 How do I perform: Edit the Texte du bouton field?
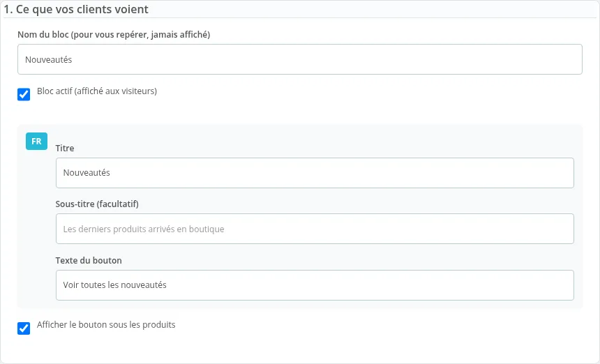pyautogui.click(x=315, y=285)
